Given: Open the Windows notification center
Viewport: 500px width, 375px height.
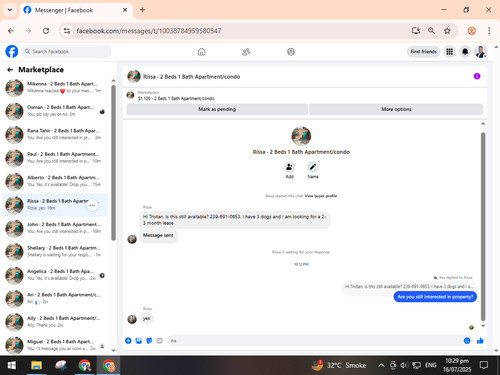Looking at the screenshot, I should 484,365.
